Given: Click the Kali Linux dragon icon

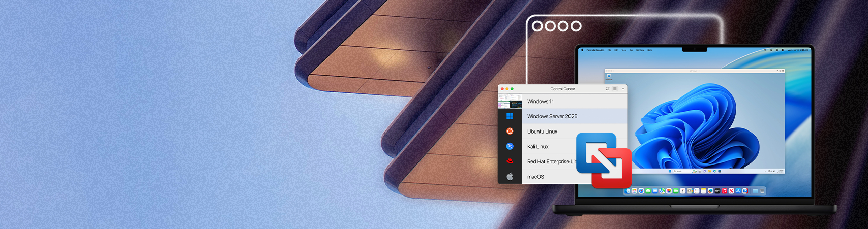Looking at the screenshot, I should [x=510, y=146].
